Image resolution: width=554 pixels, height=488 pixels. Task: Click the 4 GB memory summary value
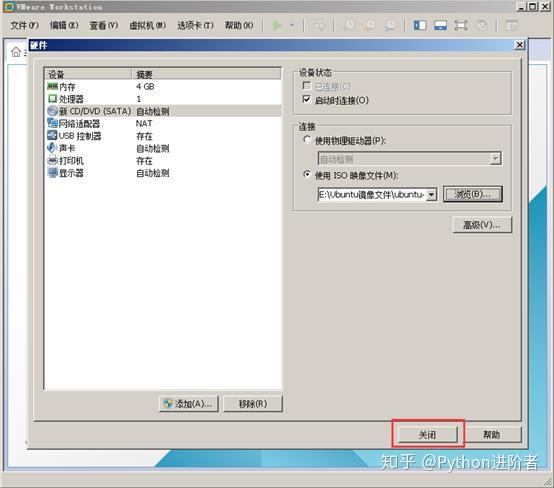145,86
